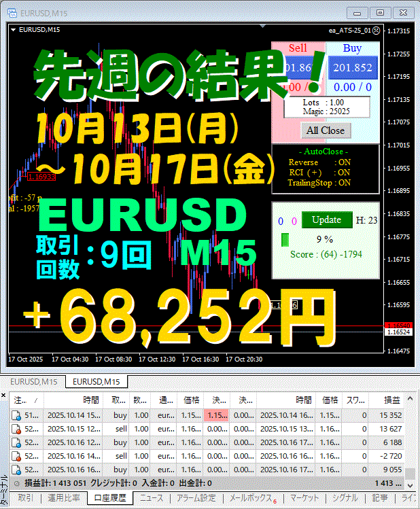Click the pink highlighted stop-loss cell
This screenshot has height=509, width=420.
[x=216, y=415]
